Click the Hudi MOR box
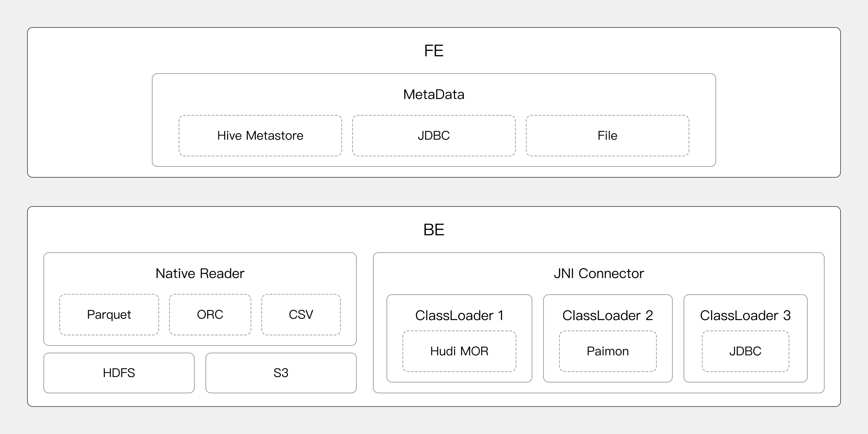Viewport: 868px width, 434px height. [459, 351]
